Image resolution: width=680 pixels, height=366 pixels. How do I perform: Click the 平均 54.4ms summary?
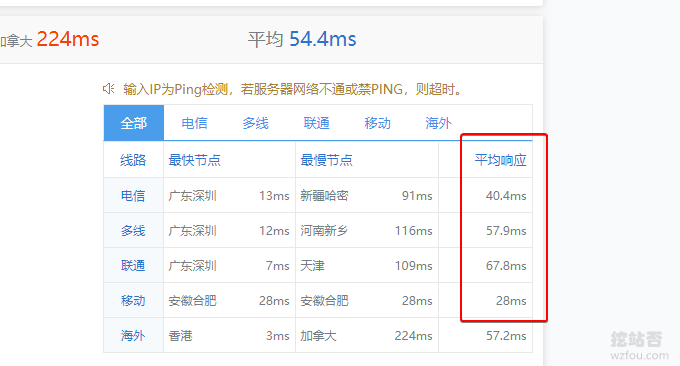(302, 39)
